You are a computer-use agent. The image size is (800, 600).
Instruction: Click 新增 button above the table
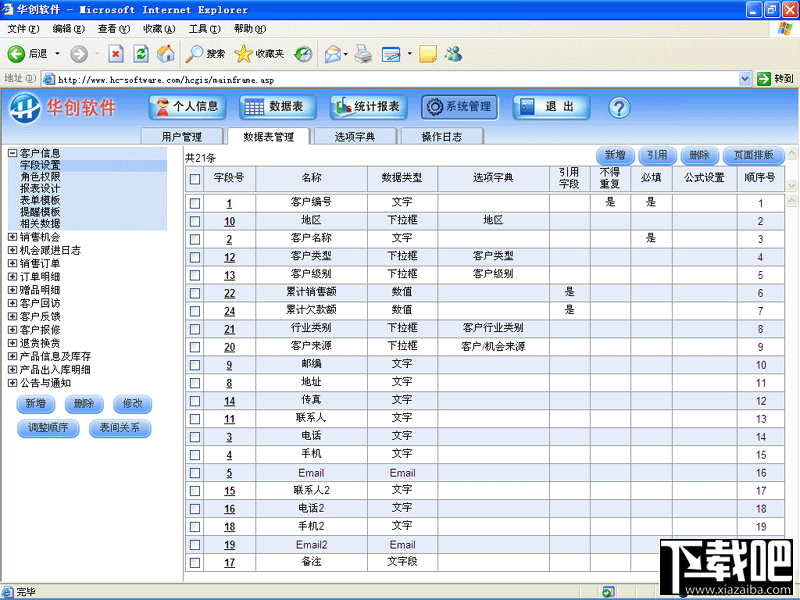[x=615, y=155]
